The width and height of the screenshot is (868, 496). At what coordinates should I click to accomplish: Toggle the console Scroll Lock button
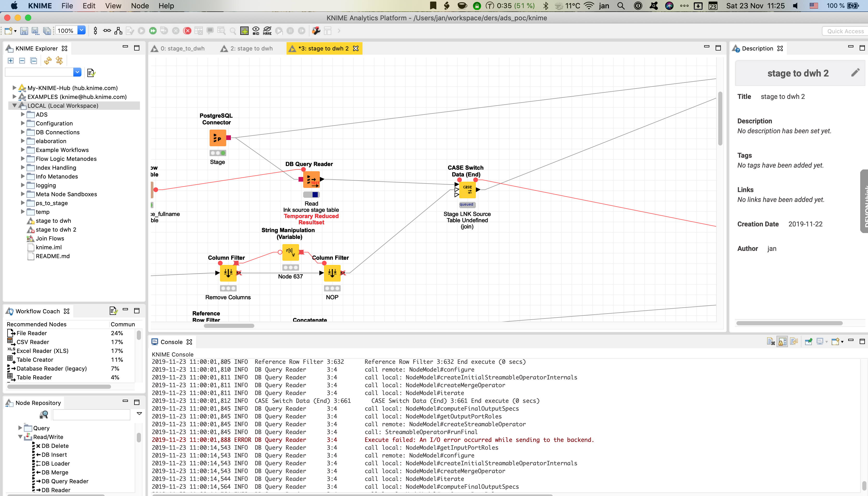tap(782, 342)
